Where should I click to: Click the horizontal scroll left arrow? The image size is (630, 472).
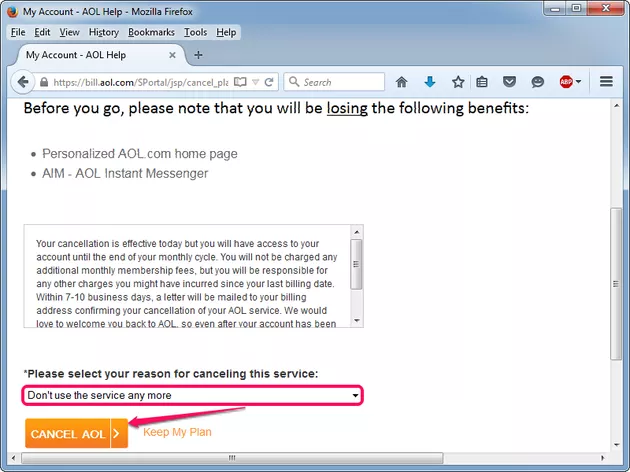click(x=14, y=458)
